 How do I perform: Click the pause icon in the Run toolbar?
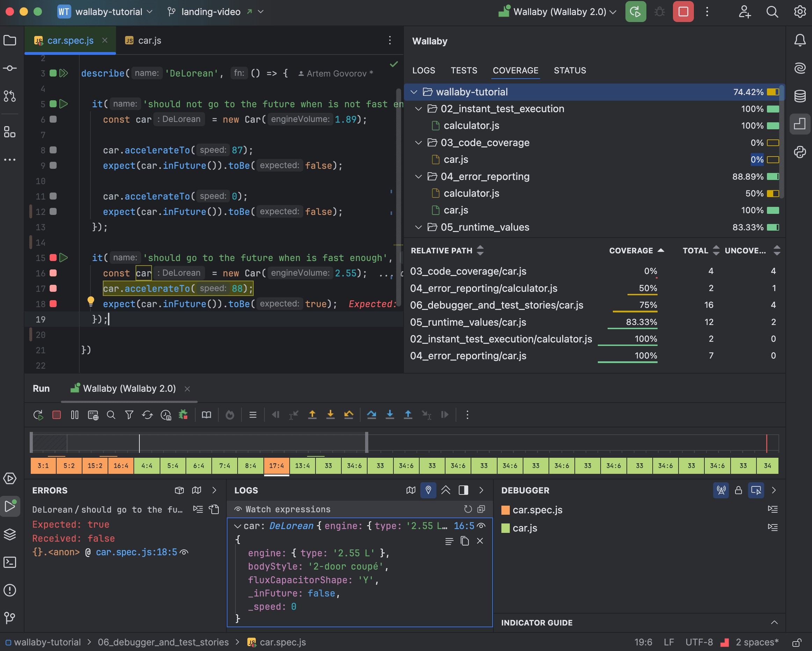point(74,415)
